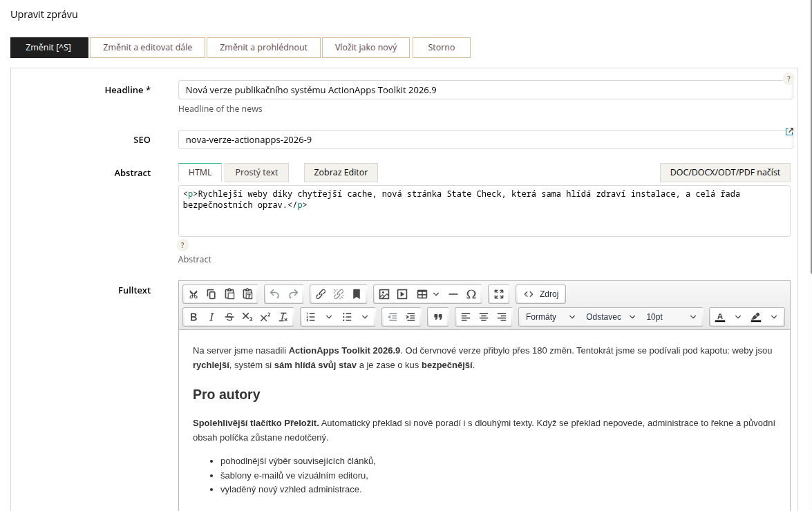Expand the table insert dropdown arrow
The height and width of the screenshot is (511, 812).
(436, 294)
